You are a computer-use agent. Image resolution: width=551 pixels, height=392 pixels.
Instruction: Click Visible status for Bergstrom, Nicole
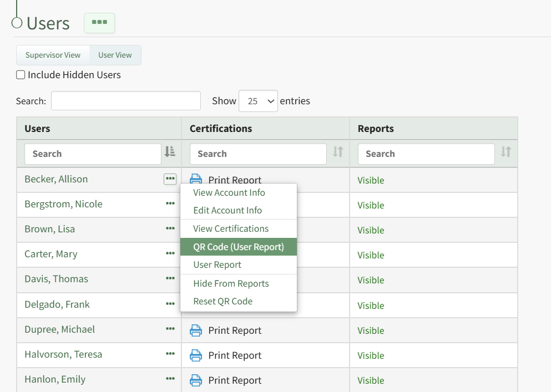(x=371, y=205)
